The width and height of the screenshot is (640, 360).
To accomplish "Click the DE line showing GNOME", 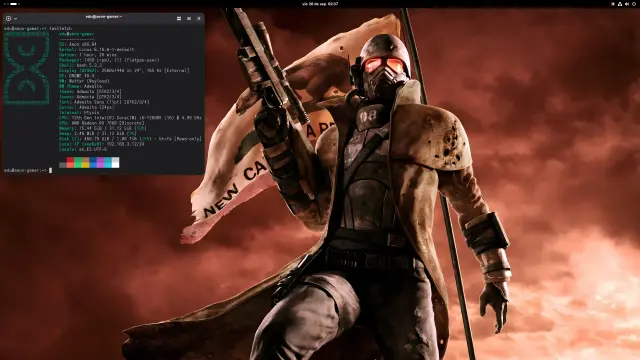I will (77, 76).
